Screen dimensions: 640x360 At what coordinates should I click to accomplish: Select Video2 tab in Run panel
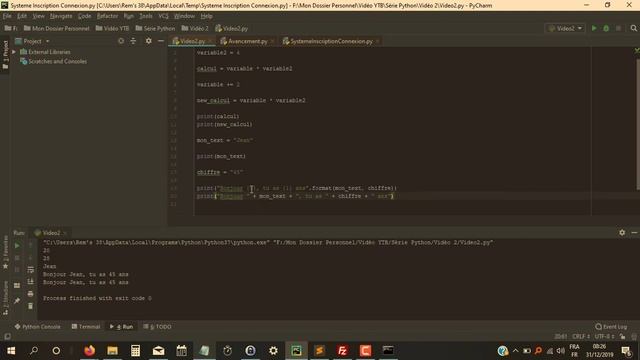coord(51,233)
